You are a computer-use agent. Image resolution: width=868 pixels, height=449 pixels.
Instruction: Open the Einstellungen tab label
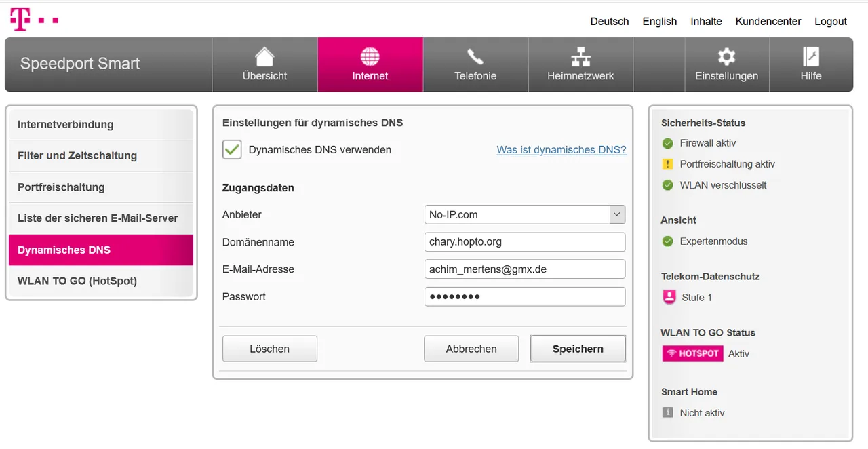(726, 76)
